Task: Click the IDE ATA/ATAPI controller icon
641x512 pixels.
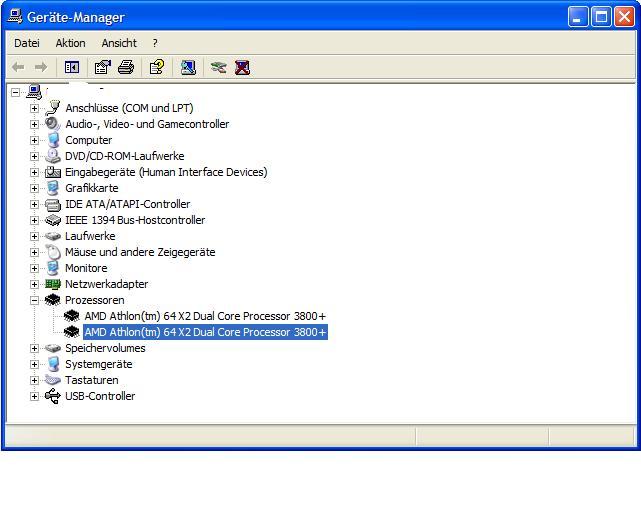Action: [x=53, y=204]
